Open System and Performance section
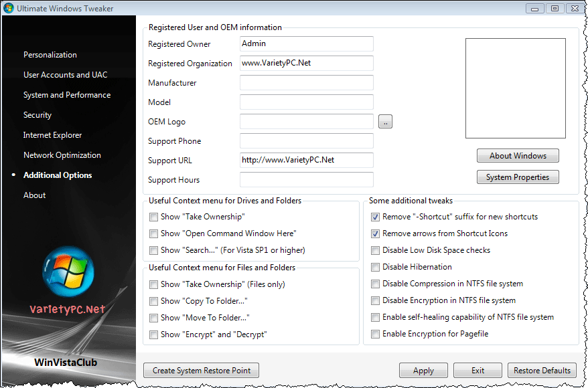The width and height of the screenshot is (588, 388). click(x=67, y=95)
